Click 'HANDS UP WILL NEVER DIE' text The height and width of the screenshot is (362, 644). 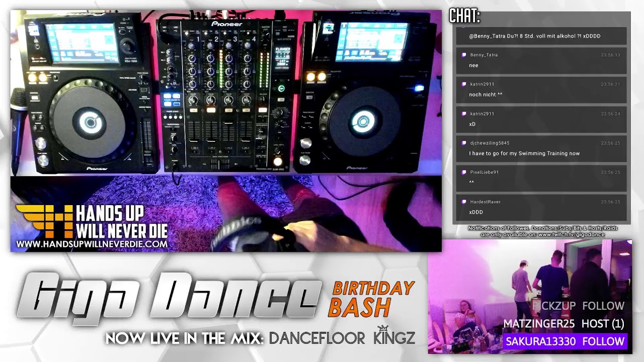(121, 222)
